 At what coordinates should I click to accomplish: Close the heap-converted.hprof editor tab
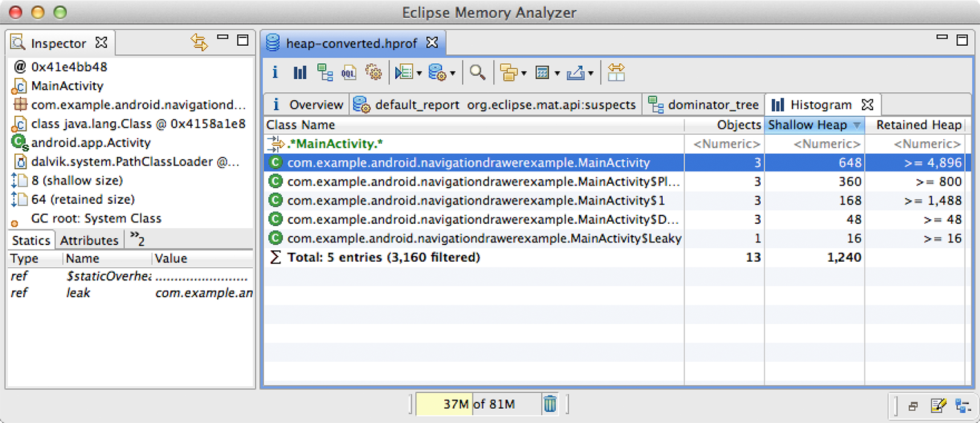click(x=433, y=43)
